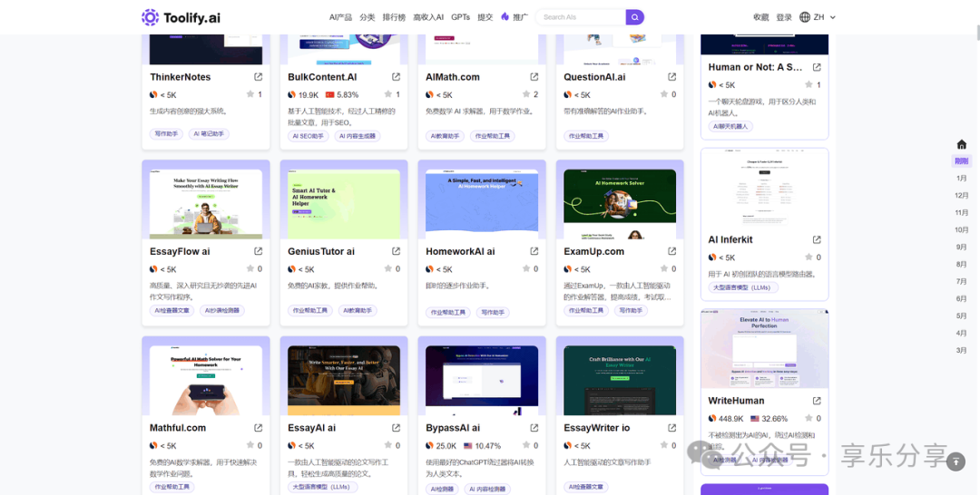Screen dimensions: 980x495
Task: Star the BulkContent.AI tool
Action: click(388, 94)
